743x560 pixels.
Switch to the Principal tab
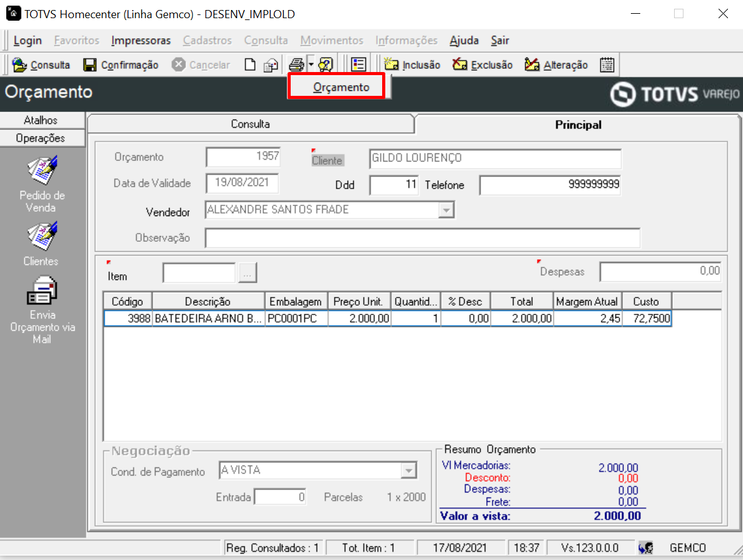pos(578,125)
